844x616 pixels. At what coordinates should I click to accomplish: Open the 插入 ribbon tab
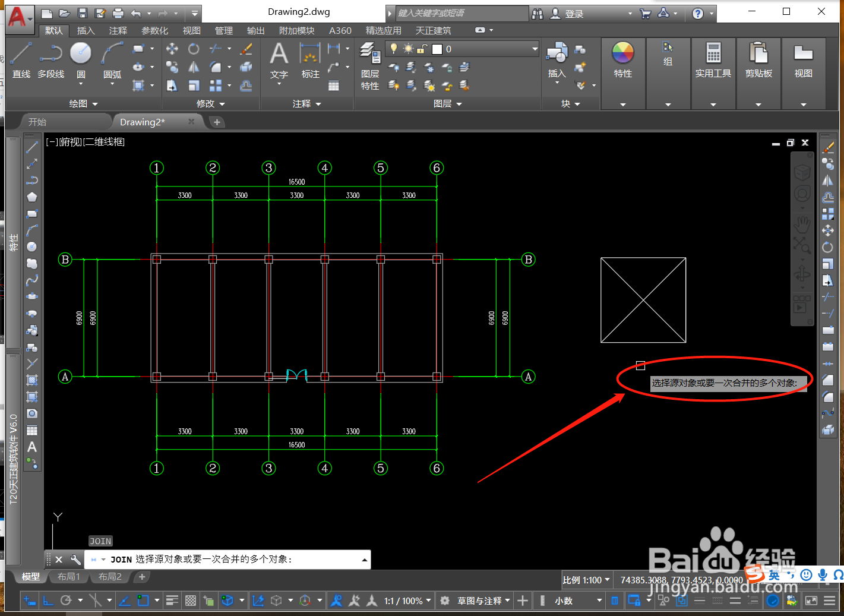pyautogui.click(x=86, y=30)
